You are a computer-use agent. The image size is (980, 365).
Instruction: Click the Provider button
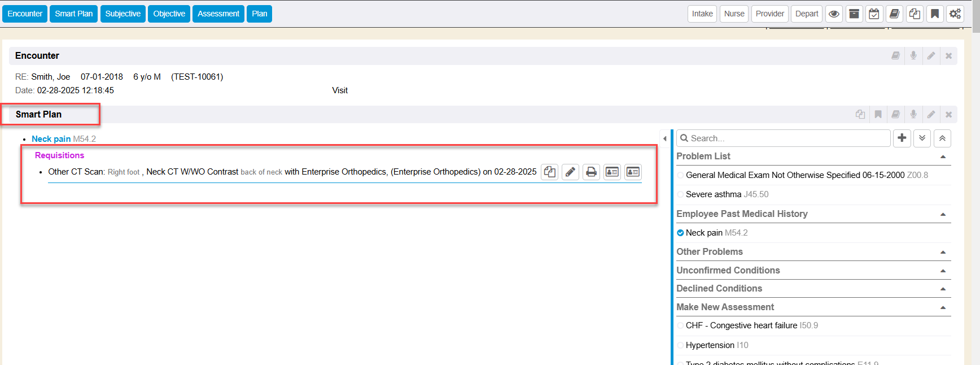click(x=770, y=14)
